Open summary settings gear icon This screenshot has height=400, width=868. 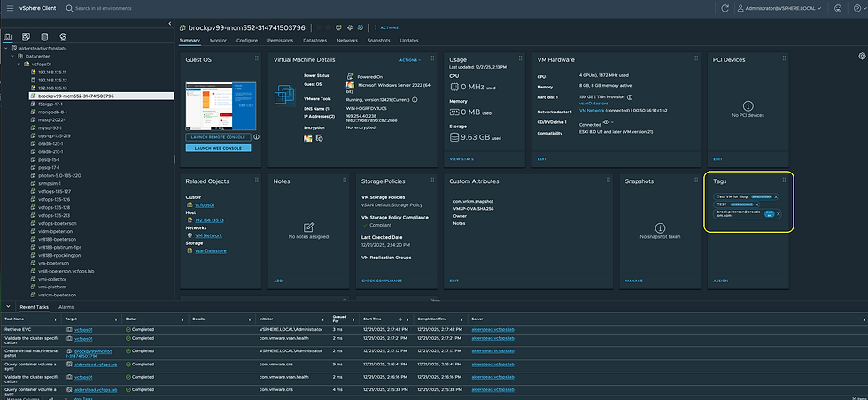pyautogui.click(x=862, y=55)
